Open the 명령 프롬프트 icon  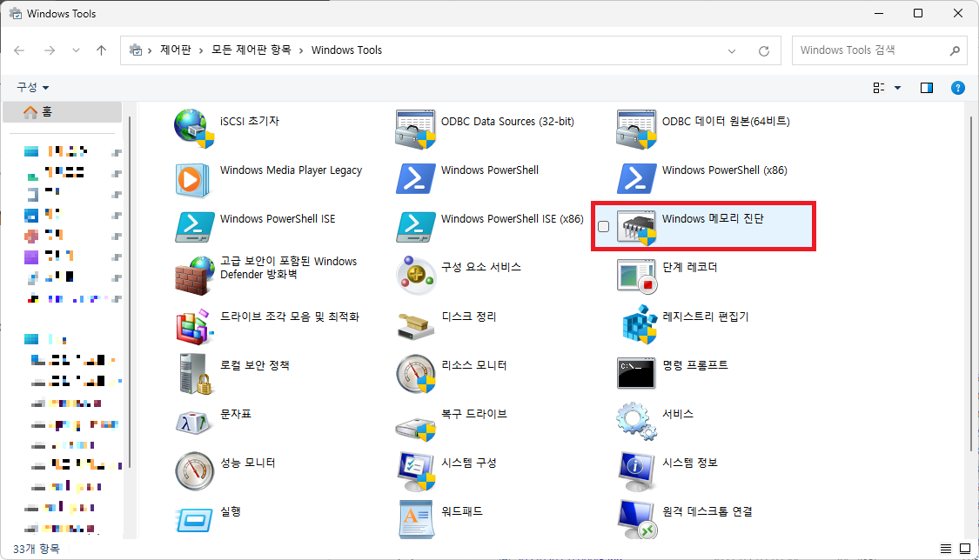635,374
